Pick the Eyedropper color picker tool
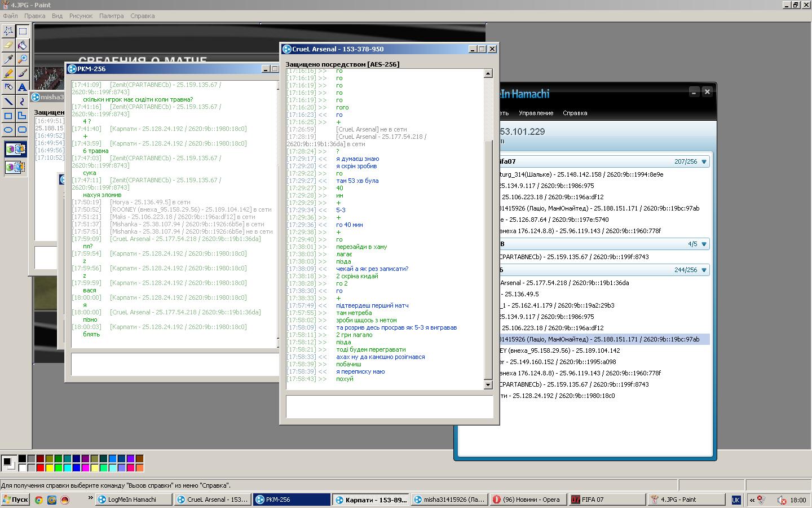 click(8, 59)
